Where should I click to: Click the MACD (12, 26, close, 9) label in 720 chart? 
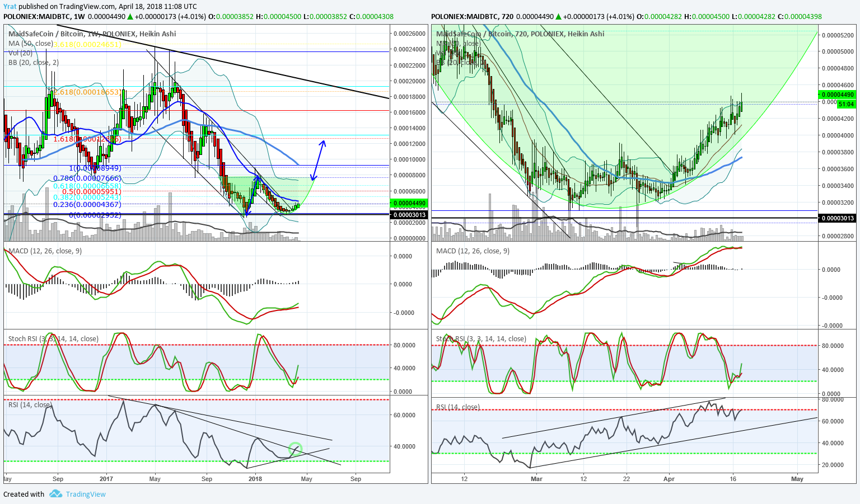pyautogui.click(x=473, y=251)
